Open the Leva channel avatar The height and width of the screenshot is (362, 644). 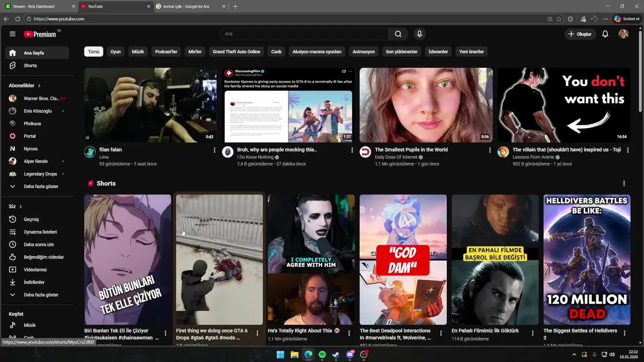coord(90,152)
